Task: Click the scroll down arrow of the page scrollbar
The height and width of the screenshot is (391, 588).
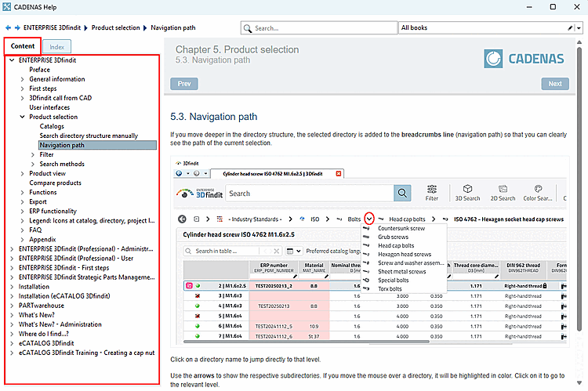Action: point(579,382)
